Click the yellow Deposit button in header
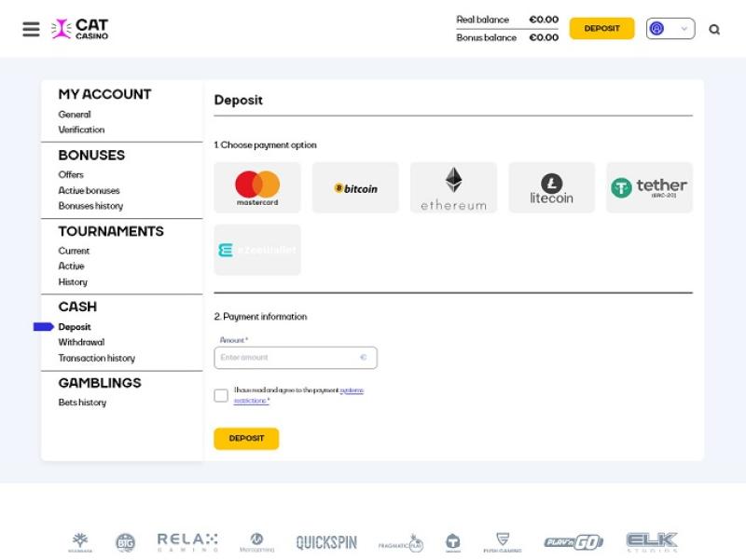 pyautogui.click(x=601, y=29)
